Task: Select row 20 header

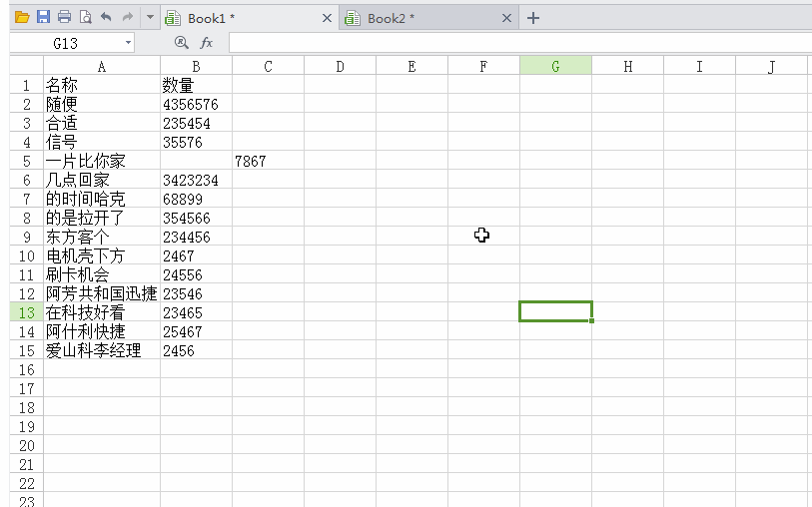Action: click(x=26, y=445)
